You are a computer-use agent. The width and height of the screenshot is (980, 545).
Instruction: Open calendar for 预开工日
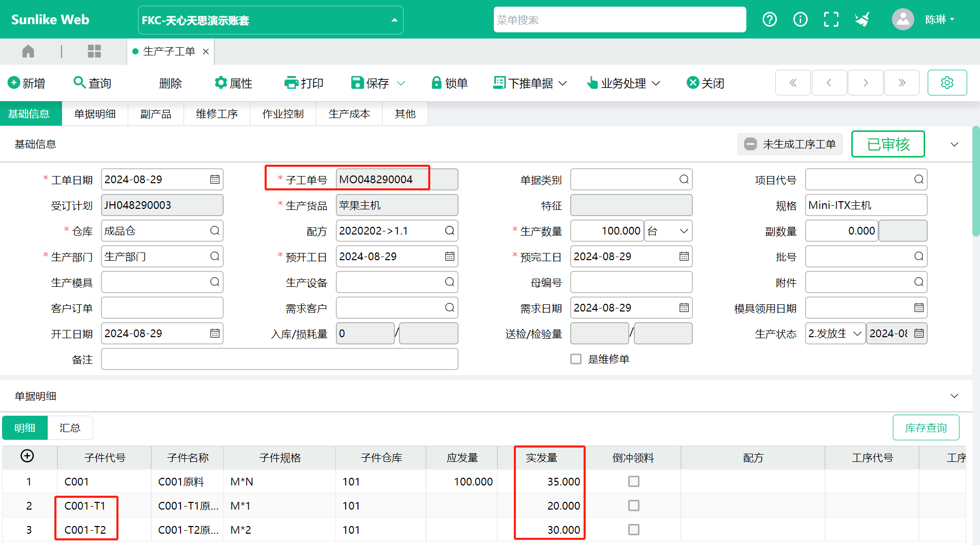[450, 256]
